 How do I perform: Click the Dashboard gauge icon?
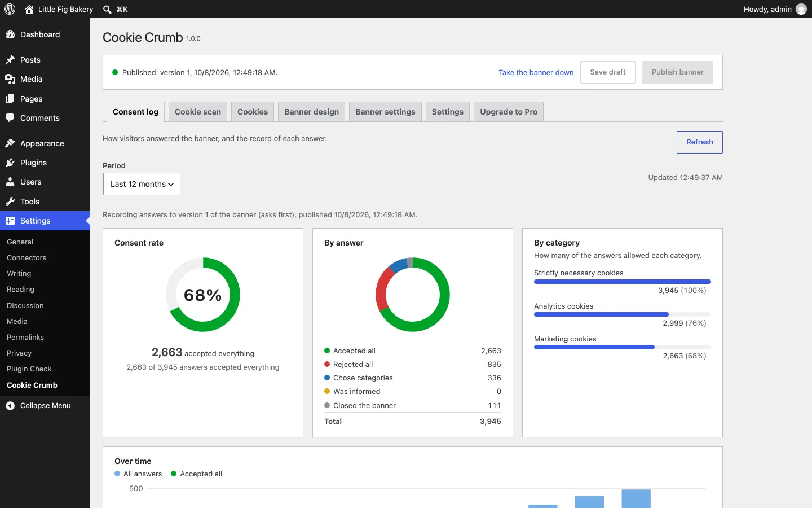pos(10,34)
